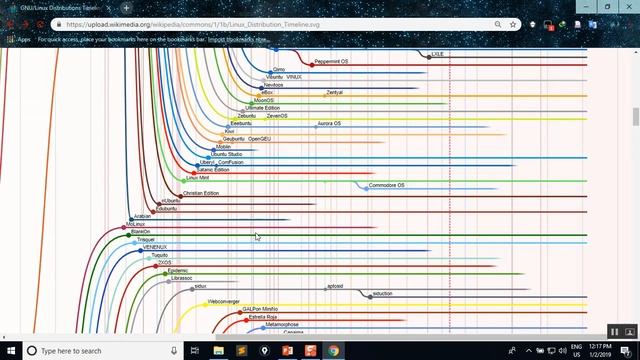The image size is (640, 360).
Task: Select the GNU/Linux Distributions Timeline tab
Action: 60,8
